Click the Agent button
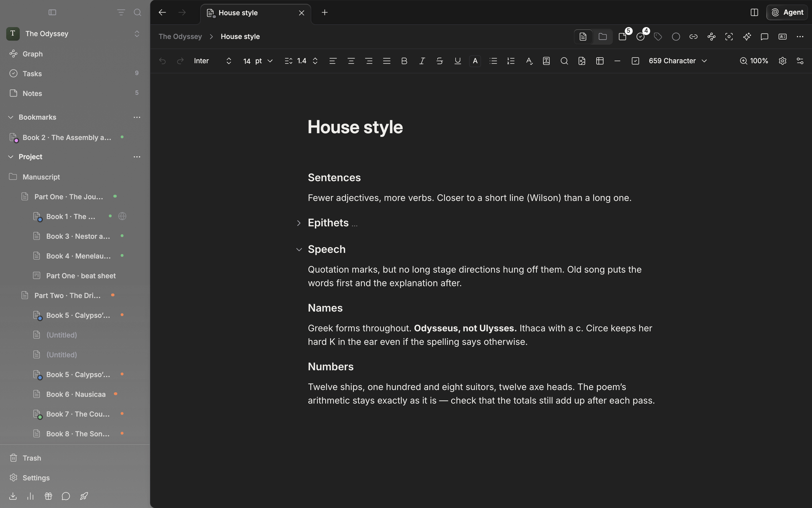 point(787,12)
